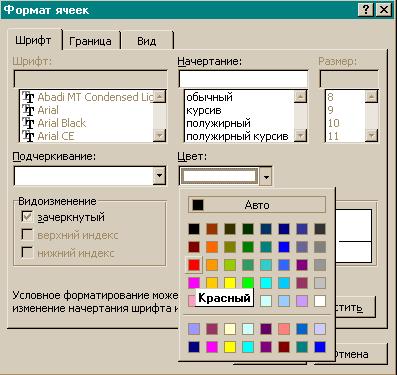
Task: Pick the light orange swatch right of red
Action: [x=212, y=265]
